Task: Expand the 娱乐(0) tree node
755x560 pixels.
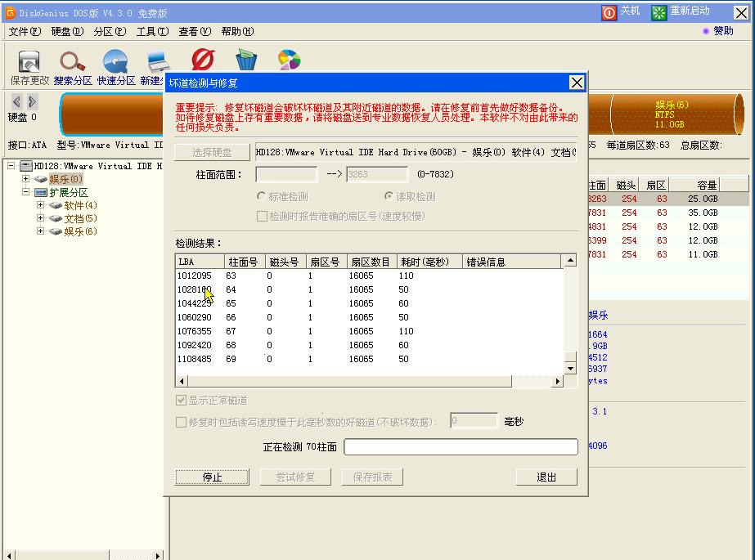Action: 25,178
